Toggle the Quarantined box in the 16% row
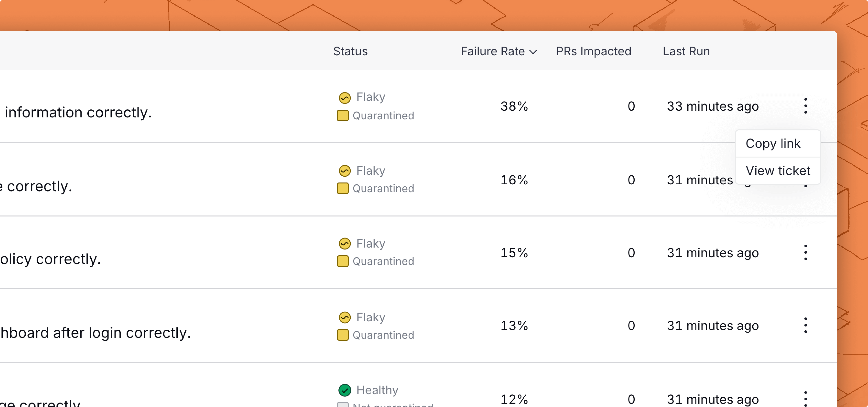The height and width of the screenshot is (407, 868). [x=343, y=188]
